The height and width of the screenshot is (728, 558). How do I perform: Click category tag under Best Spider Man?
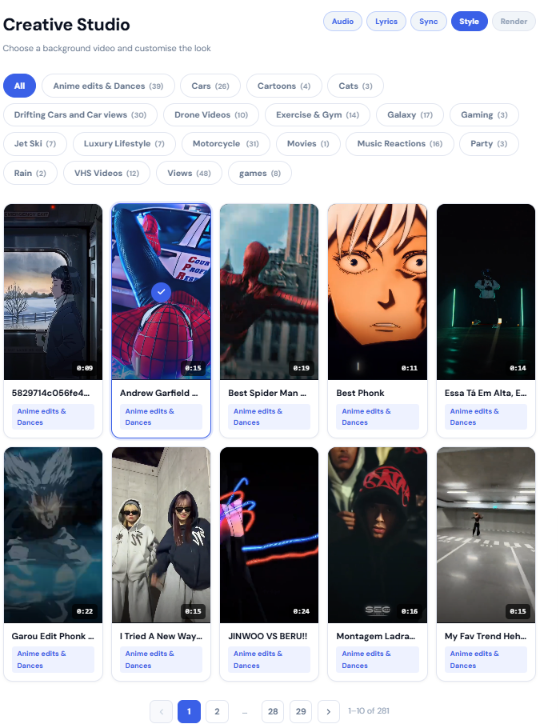[269, 417]
